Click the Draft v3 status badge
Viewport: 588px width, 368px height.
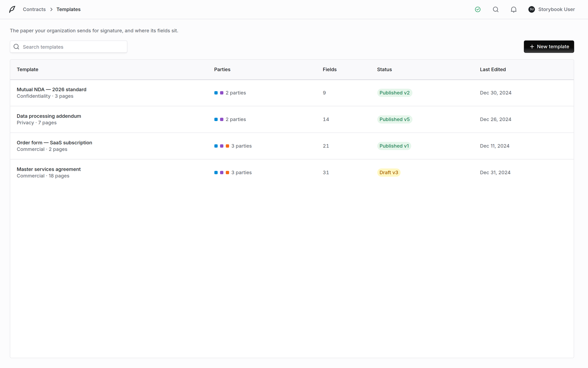click(389, 172)
